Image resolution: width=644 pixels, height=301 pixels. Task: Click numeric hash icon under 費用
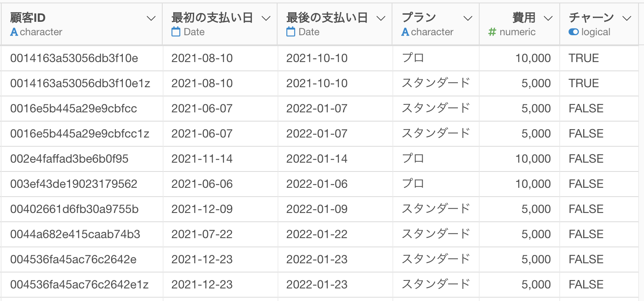point(492,32)
